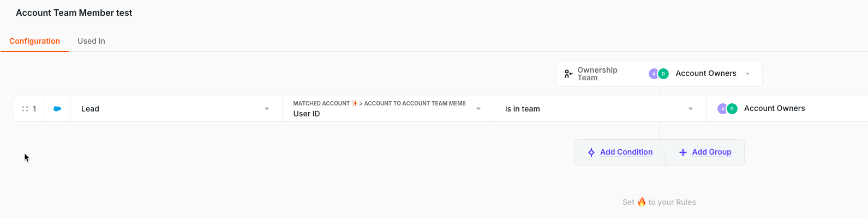Click the drag handle of rule 1

click(x=25, y=109)
